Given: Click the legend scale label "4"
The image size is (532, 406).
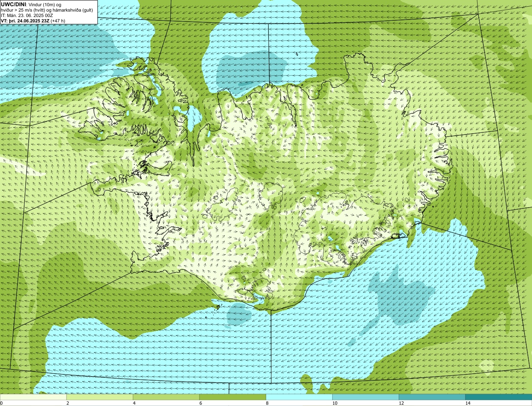Looking at the screenshot, I should coord(134,403).
